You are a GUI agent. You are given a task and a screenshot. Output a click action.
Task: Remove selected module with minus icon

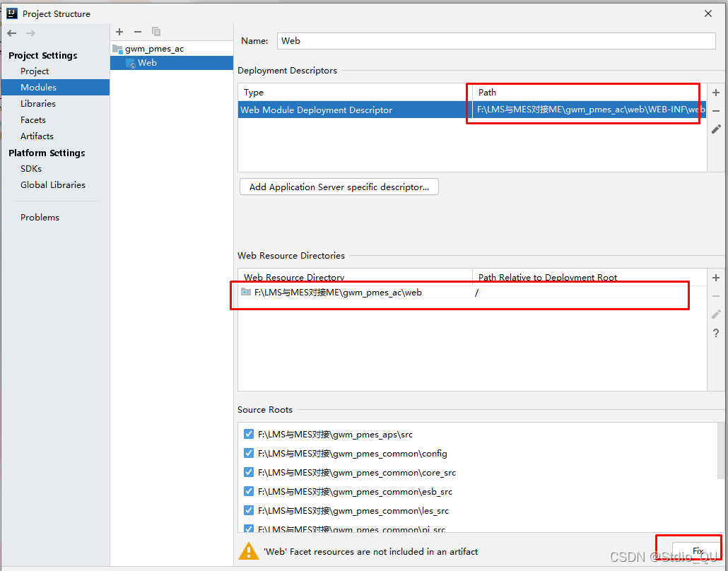pos(137,32)
